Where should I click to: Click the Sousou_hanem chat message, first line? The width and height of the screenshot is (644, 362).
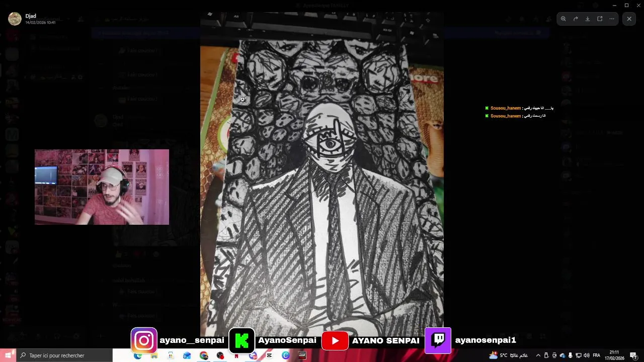click(519, 108)
